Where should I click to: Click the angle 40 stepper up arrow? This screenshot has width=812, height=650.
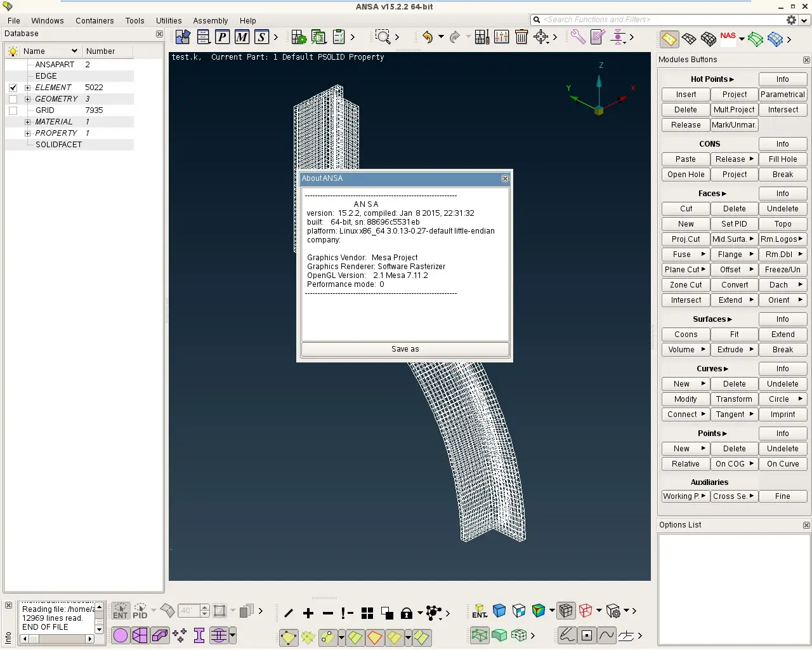click(x=204, y=607)
